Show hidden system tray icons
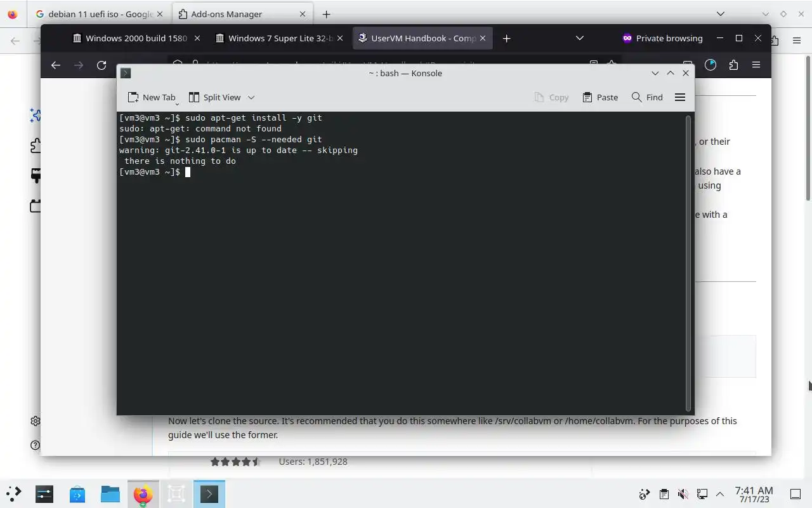812x508 pixels. [720, 494]
